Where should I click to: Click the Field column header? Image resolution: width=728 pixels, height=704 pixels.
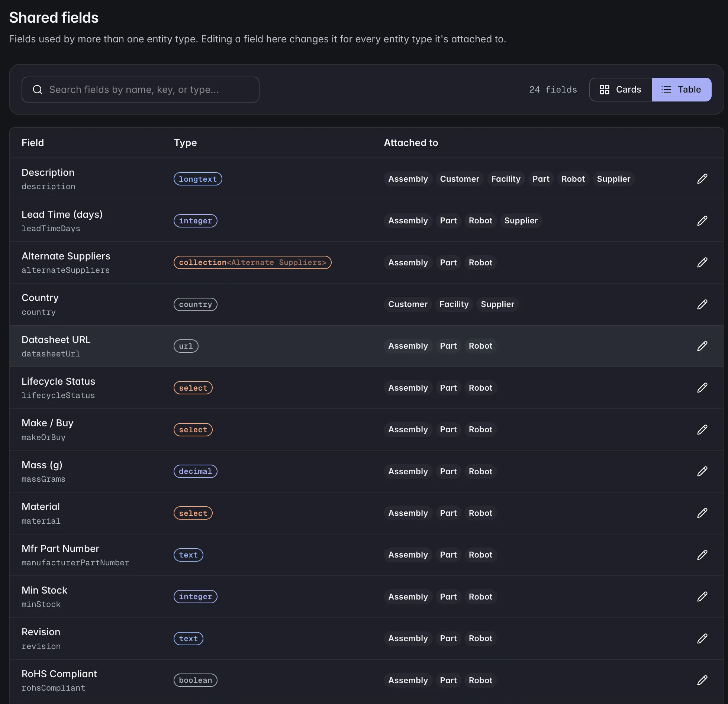click(x=33, y=143)
